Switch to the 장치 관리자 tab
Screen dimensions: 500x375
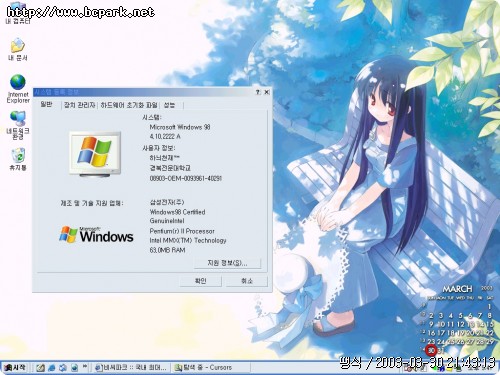80,105
